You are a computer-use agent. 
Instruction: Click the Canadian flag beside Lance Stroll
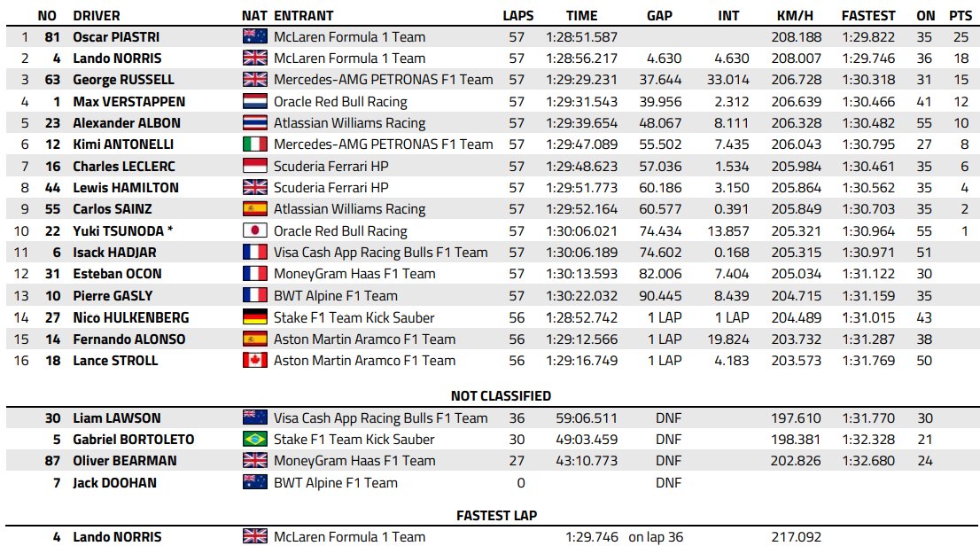coord(254,360)
